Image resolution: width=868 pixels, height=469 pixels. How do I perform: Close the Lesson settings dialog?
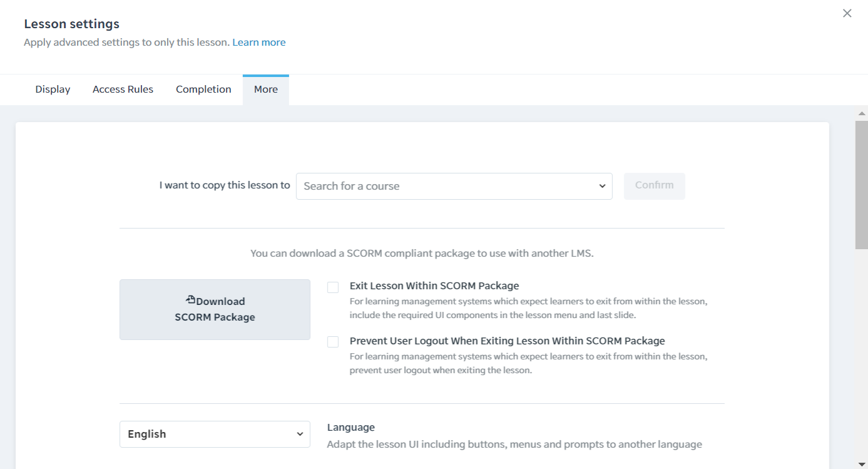click(x=847, y=13)
